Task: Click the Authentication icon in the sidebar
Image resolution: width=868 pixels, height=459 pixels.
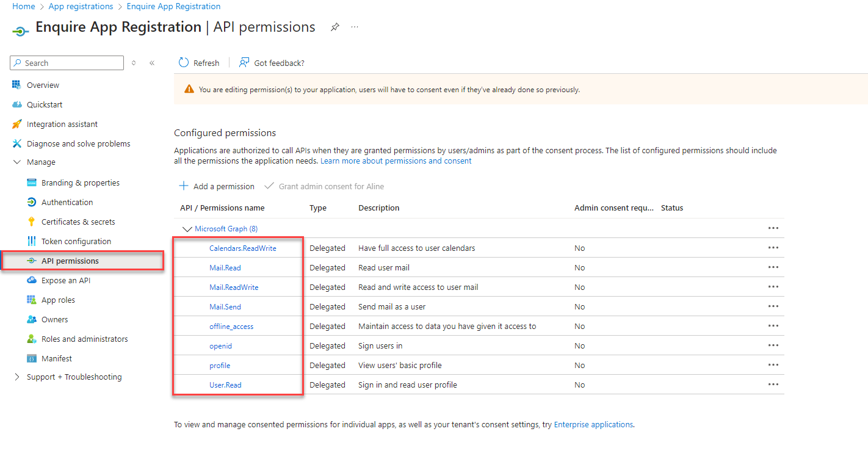Action: [x=31, y=202]
